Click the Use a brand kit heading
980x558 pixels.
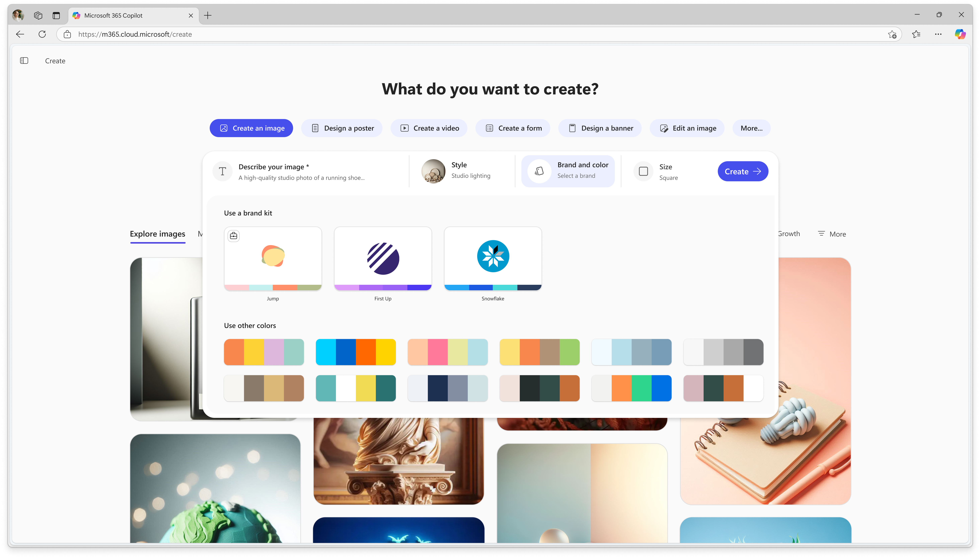(x=248, y=213)
